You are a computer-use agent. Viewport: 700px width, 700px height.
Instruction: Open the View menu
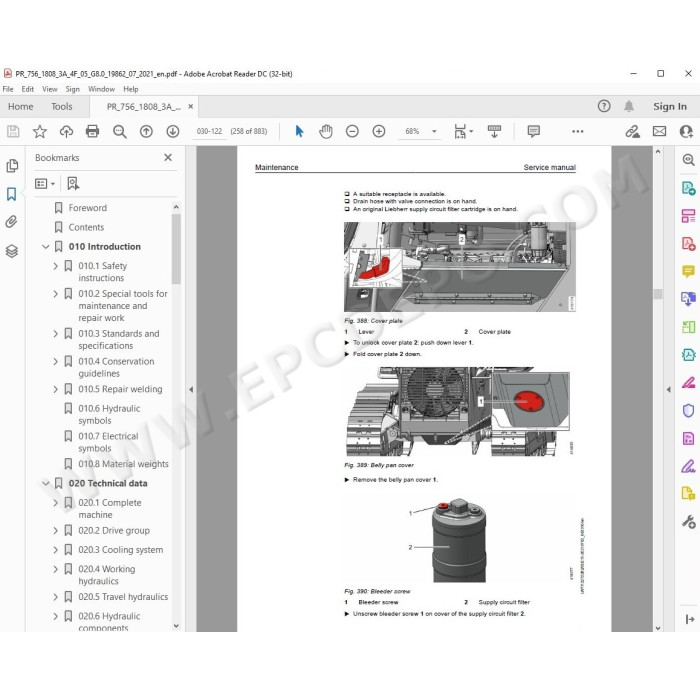pos(50,89)
